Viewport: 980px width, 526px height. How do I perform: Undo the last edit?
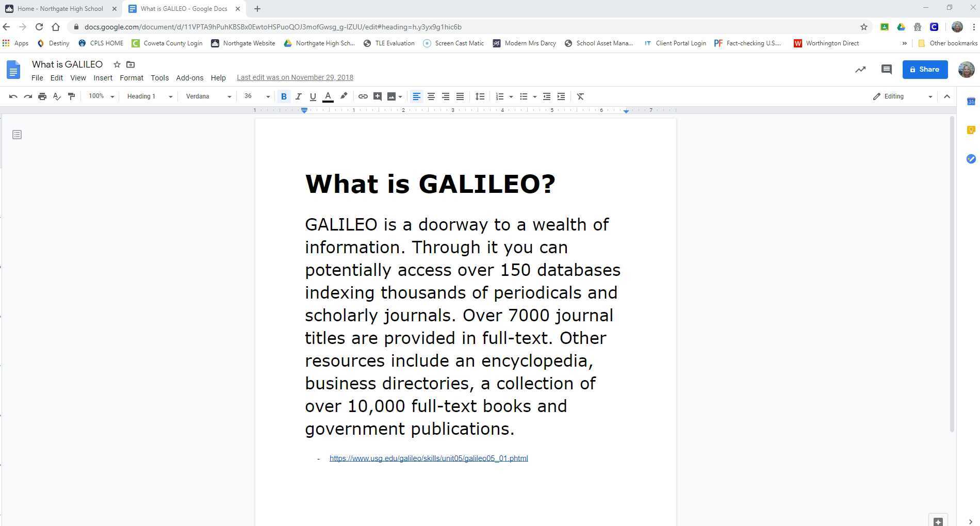tap(13, 96)
